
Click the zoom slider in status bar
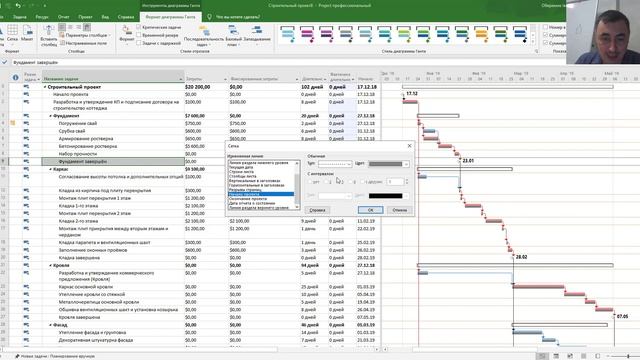click(x=628, y=356)
